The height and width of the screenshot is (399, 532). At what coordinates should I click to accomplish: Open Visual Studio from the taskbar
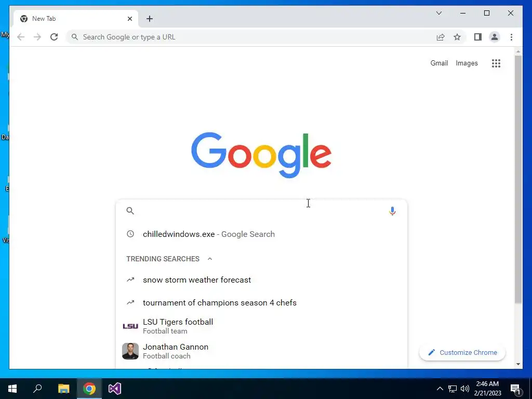(x=115, y=389)
